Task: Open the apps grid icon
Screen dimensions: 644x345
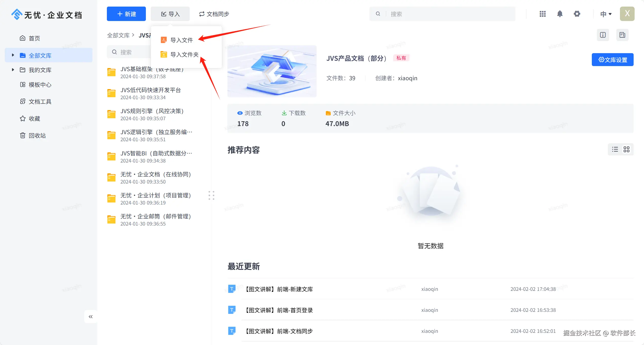Action: click(x=542, y=14)
